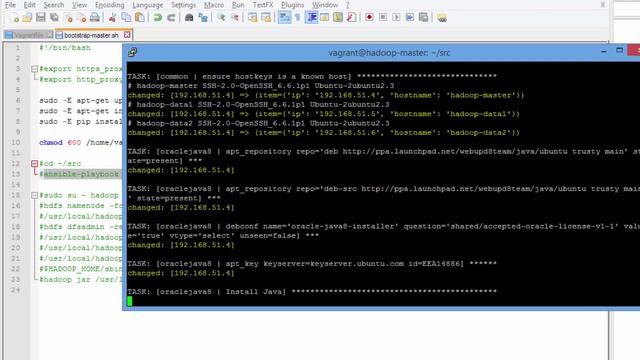Viewport: 640px width, 360px height.
Task: Open the File menu
Action: click(x=10, y=5)
